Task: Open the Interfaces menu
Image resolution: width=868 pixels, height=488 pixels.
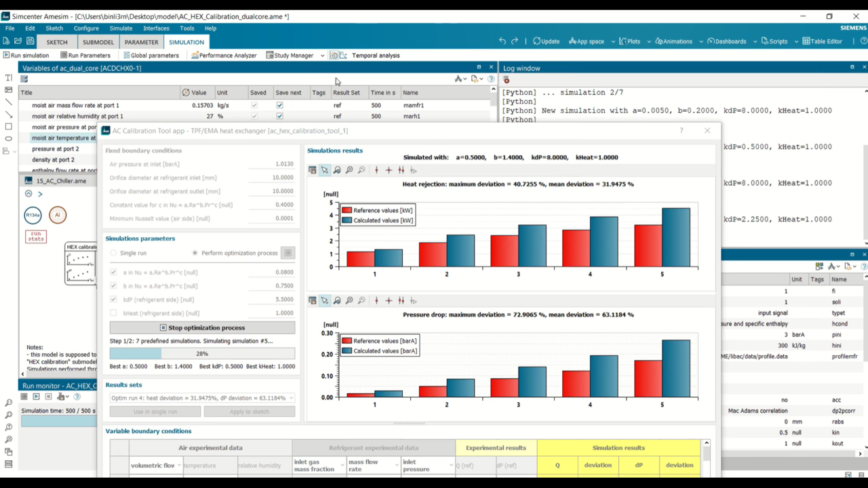Action: coord(156,28)
